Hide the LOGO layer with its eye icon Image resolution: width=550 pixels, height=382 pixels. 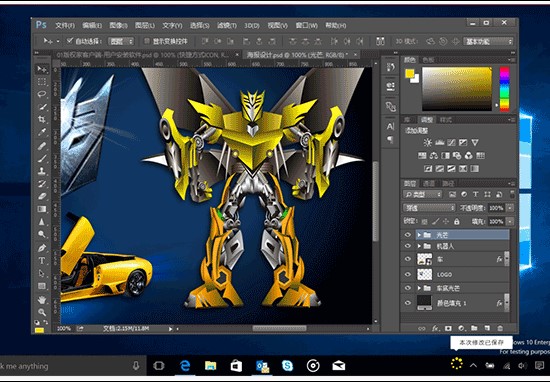click(408, 274)
